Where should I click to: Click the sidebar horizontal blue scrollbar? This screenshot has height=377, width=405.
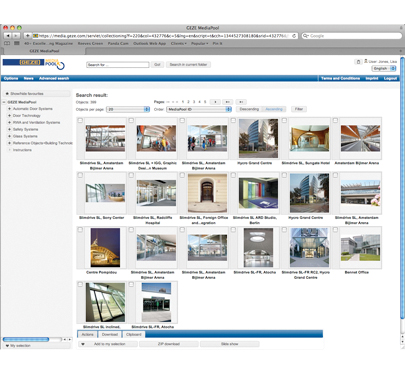pyautogui.click(x=26, y=339)
